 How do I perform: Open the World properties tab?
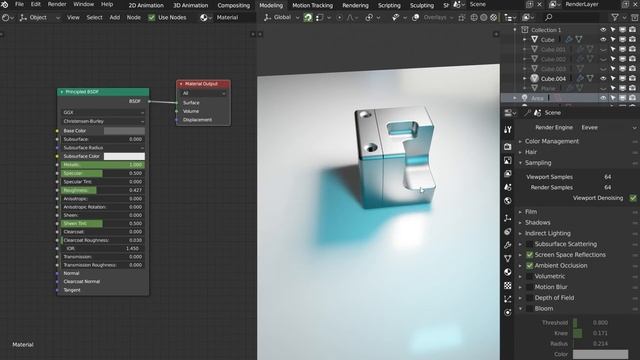[x=508, y=201]
